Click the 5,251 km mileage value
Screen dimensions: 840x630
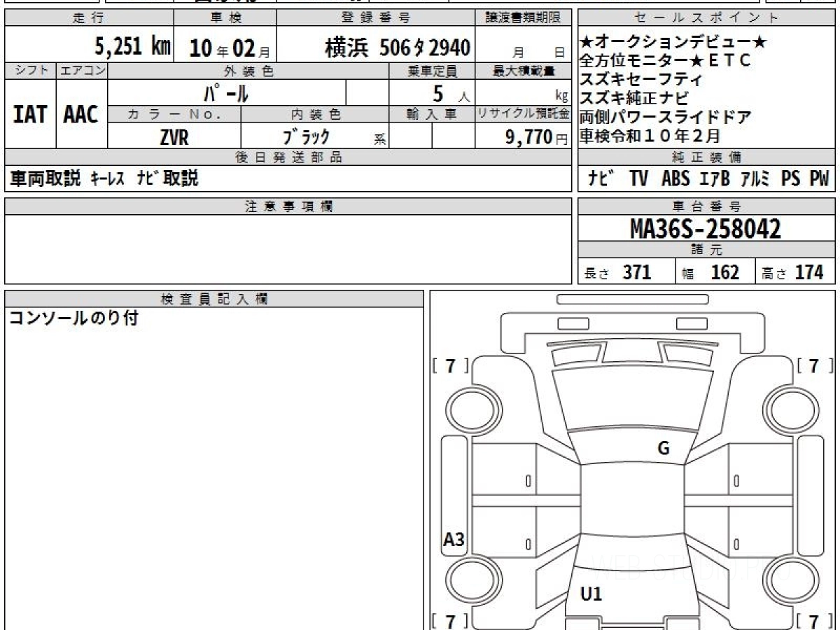pos(132,48)
